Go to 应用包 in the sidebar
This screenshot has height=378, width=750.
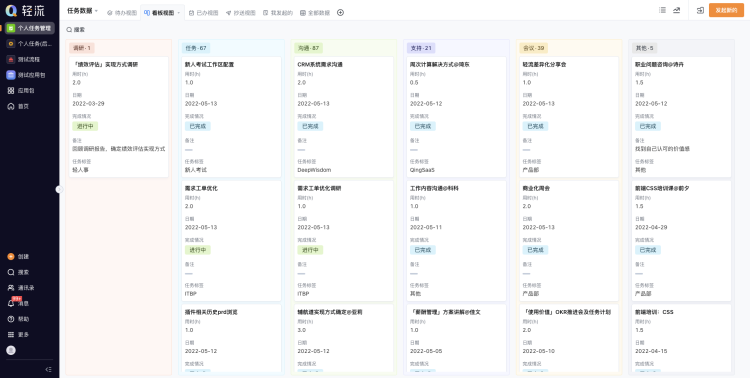click(21, 90)
